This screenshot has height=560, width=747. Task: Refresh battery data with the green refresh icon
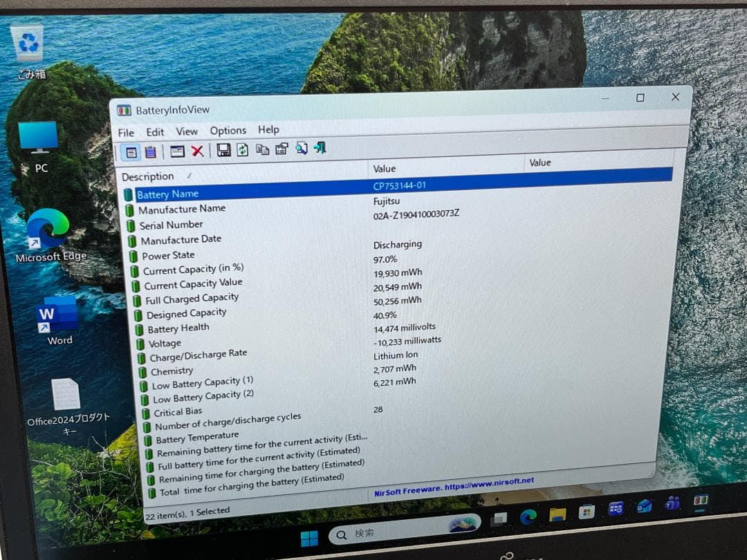coord(242,150)
